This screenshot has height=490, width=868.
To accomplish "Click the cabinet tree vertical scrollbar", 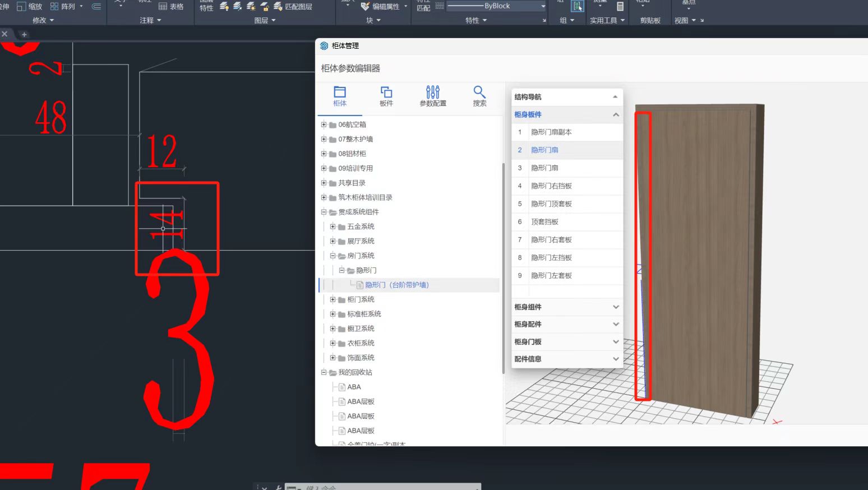I will [x=503, y=268].
